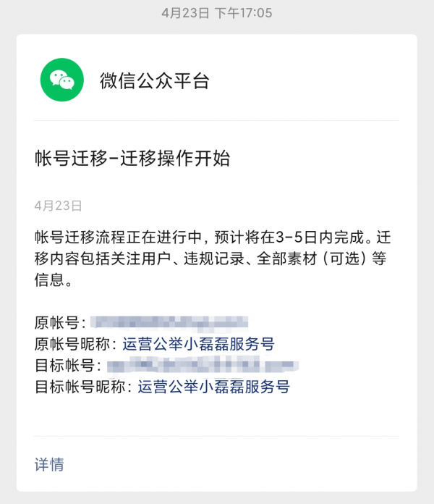Click the 目标帐号: field label

click(68, 366)
